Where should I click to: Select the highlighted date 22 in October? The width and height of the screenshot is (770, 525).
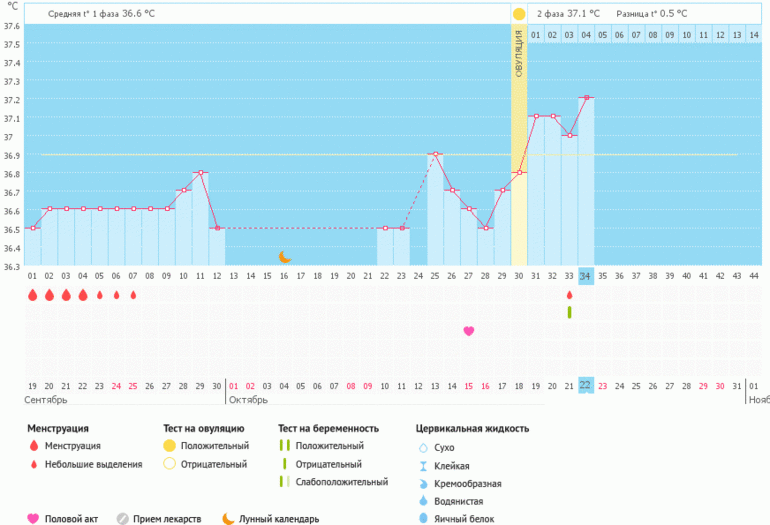(586, 385)
